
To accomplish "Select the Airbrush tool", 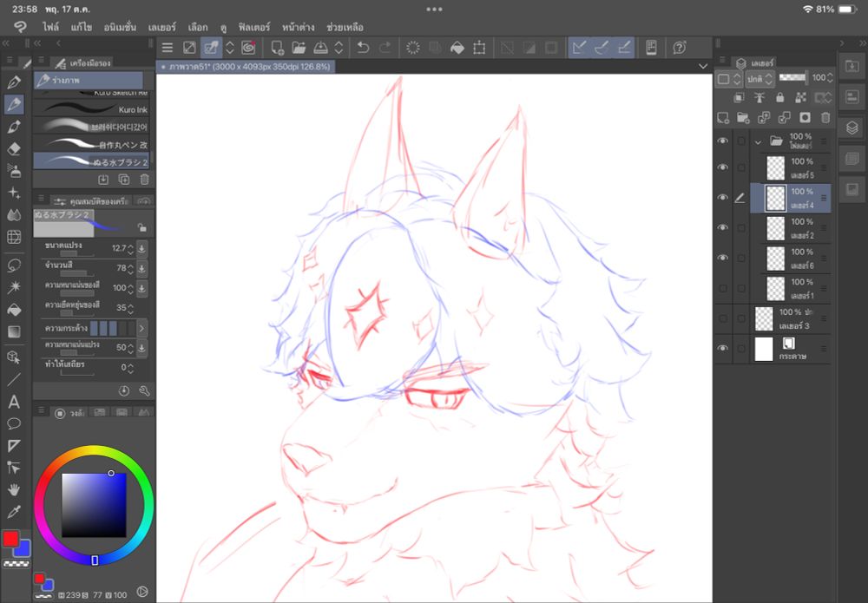I will [x=14, y=170].
